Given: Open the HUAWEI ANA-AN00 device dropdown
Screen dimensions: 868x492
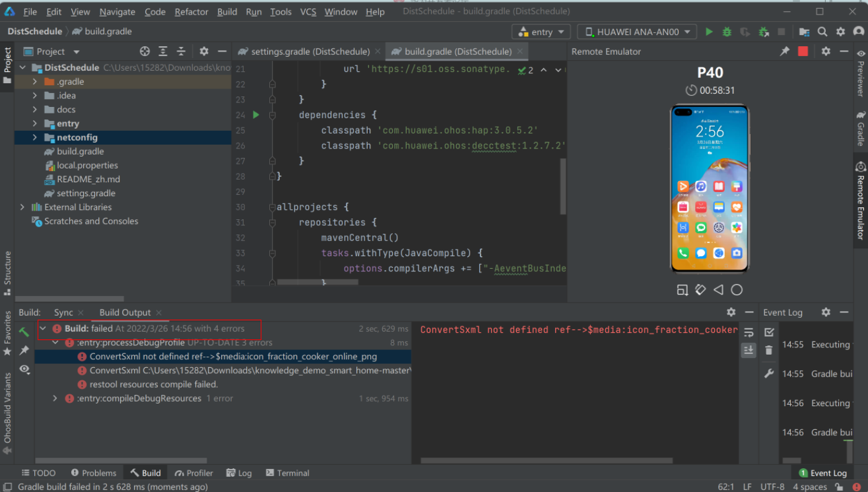Looking at the screenshot, I should (x=637, y=32).
